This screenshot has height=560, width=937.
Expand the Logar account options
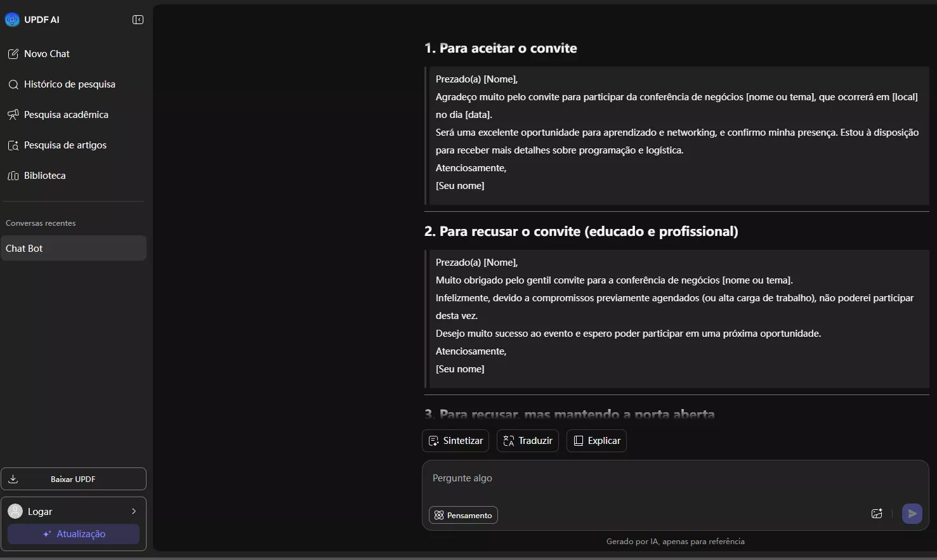[133, 511]
